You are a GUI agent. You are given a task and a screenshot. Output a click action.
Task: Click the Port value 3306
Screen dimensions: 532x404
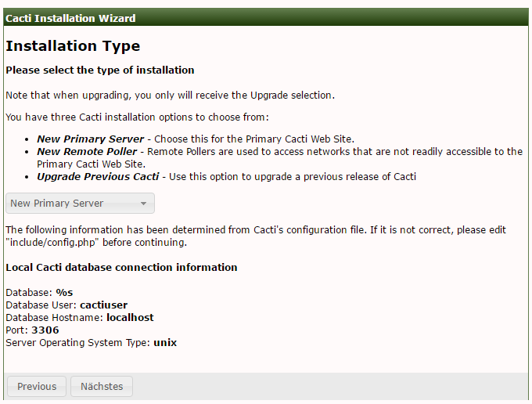pyautogui.click(x=45, y=330)
